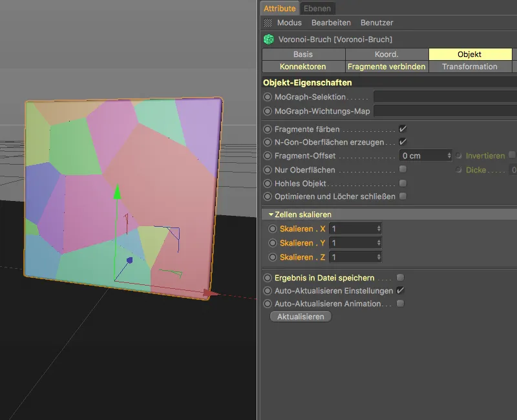517x420 pixels.
Task: Click animation dot next to Ergebnis in Datei speichern
Action: pyautogui.click(x=268, y=278)
